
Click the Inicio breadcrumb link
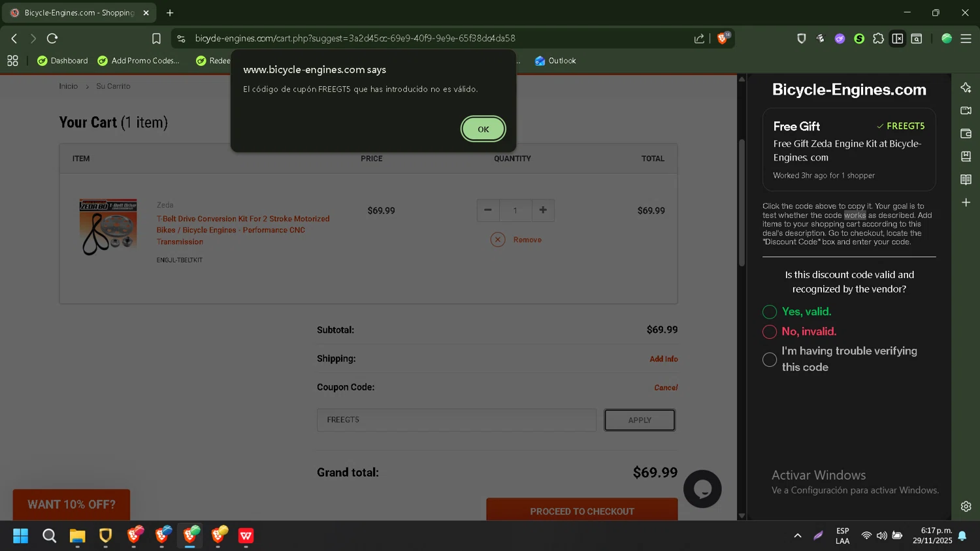coord(68,86)
